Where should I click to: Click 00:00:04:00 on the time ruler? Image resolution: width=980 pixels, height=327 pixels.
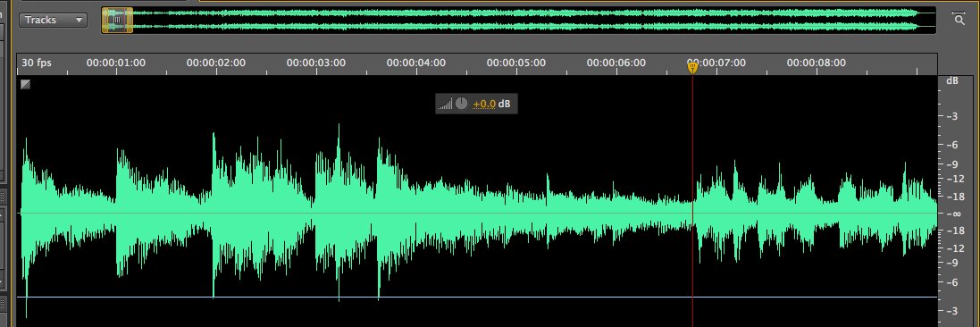(x=416, y=63)
